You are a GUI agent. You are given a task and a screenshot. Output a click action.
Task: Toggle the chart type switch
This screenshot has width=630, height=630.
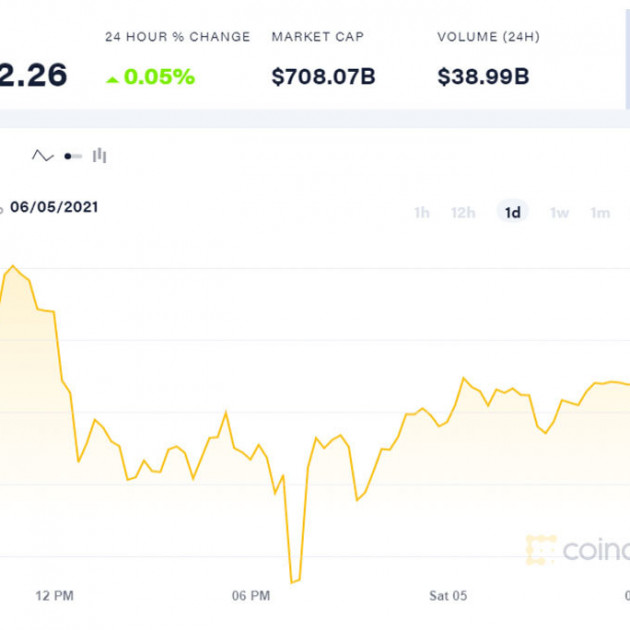click(72, 156)
